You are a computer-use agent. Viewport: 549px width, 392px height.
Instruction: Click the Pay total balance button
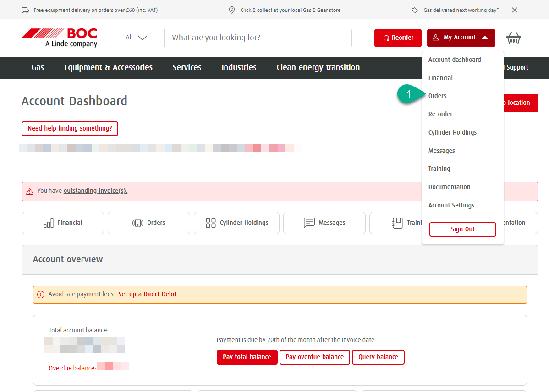click(247, 357)
